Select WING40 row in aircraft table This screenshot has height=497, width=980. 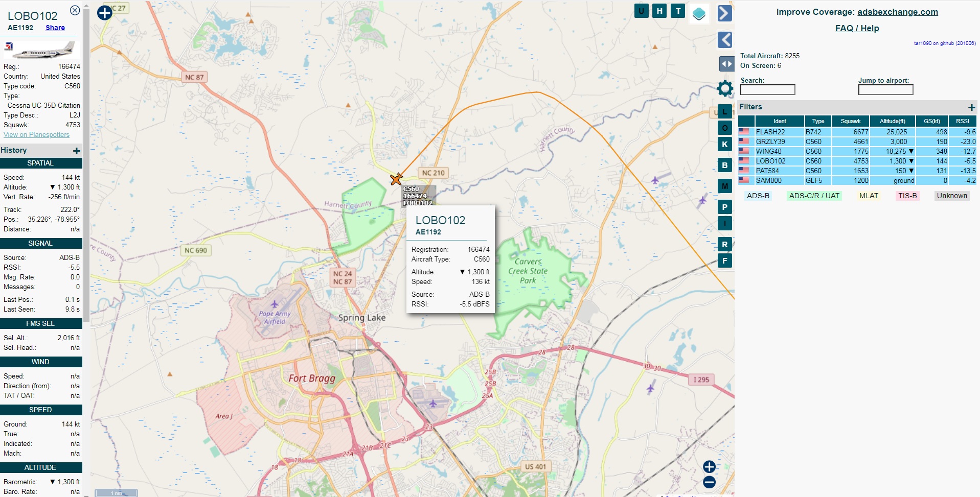(x=857, y=151)
